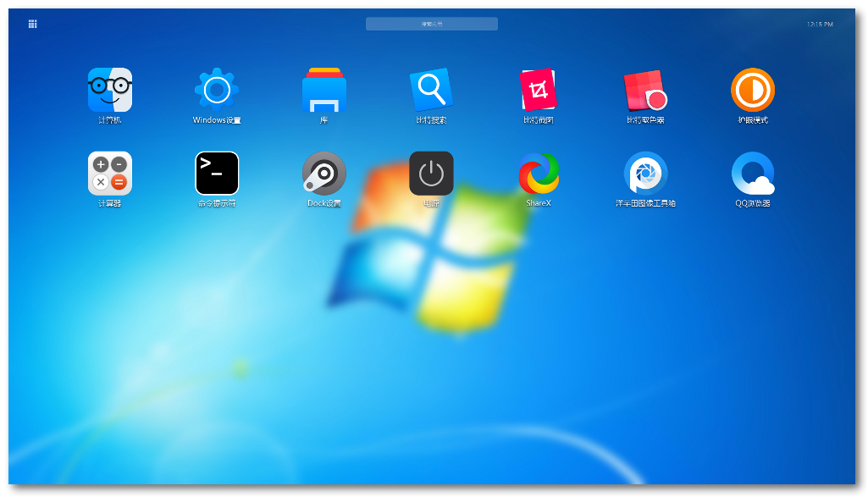Image resolution: width=868 pixels, height=497 pixels.
Task: Open the 计算机 (Computer) app
Action: (x=110, y=89)
